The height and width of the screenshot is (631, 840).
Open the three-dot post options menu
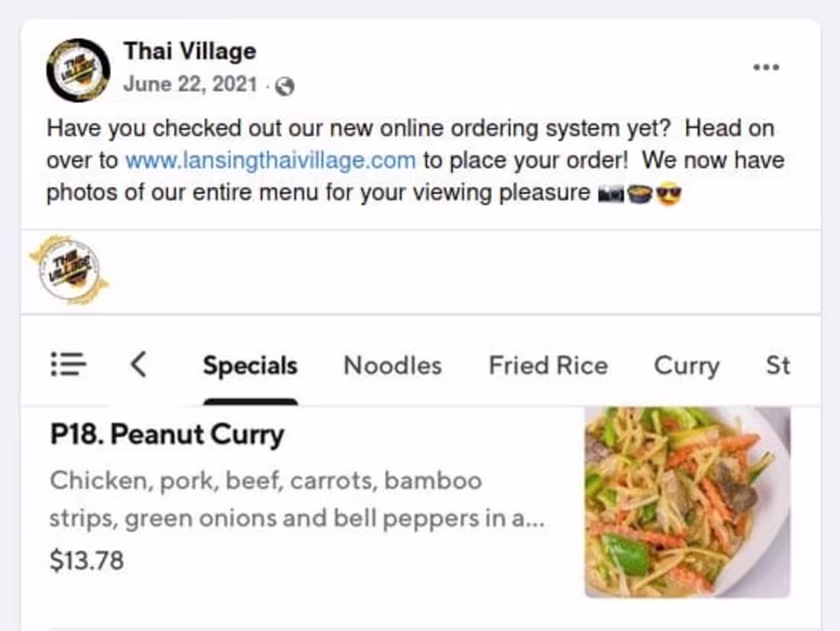click(766, 67)
